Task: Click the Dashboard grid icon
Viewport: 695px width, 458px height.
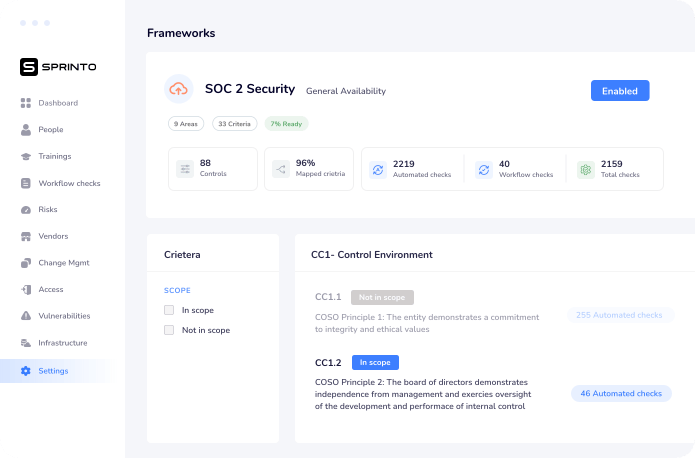Action: point(26,103)
